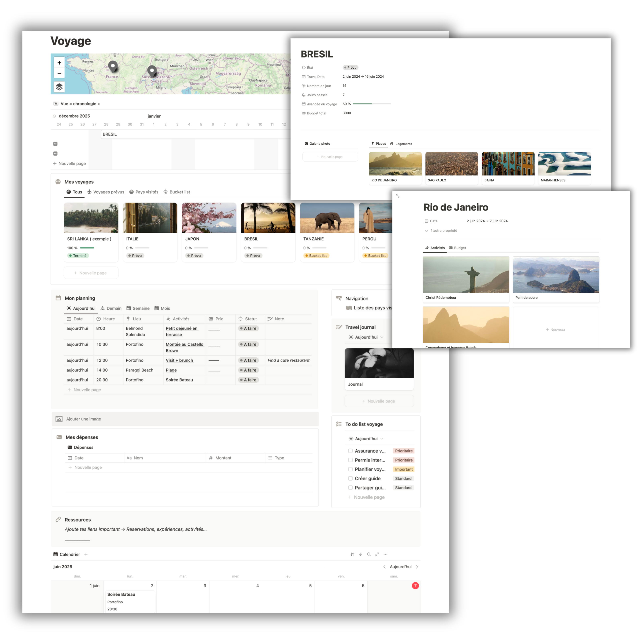Check the Créer guide task checkbox
The height and width of the screenshot is (644, 644).
pos(350,478)
